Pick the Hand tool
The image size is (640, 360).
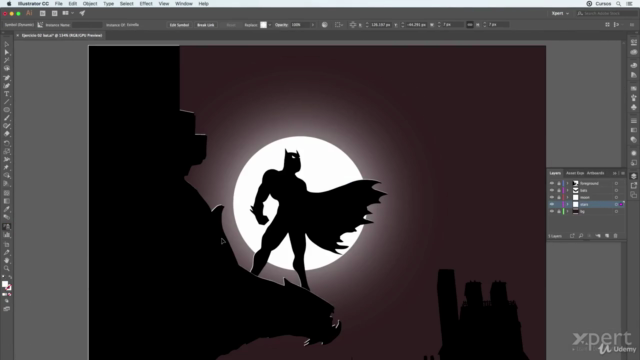[x=7, y=260]
